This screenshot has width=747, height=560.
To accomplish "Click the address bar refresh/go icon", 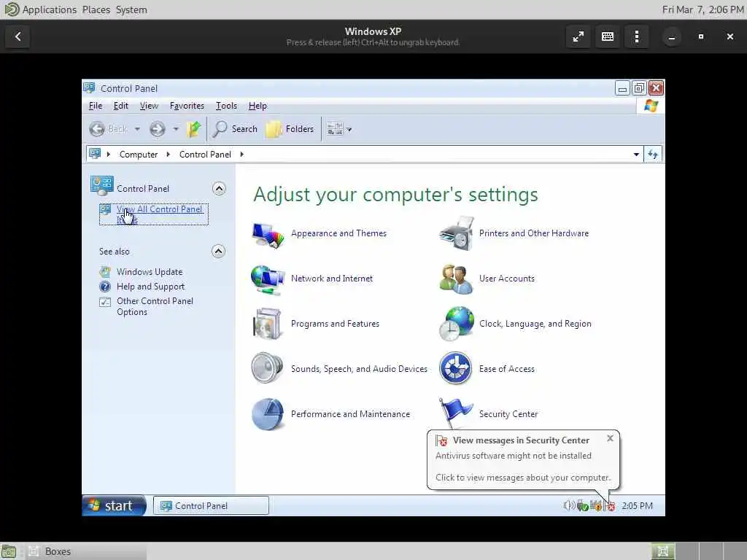I will click(x=653, y=155).
